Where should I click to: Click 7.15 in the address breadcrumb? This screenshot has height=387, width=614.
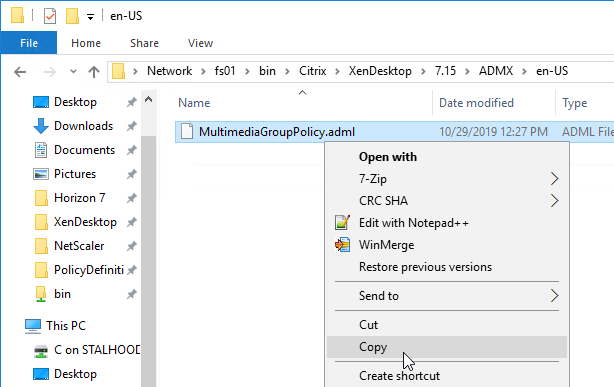(x=446, y=71)
